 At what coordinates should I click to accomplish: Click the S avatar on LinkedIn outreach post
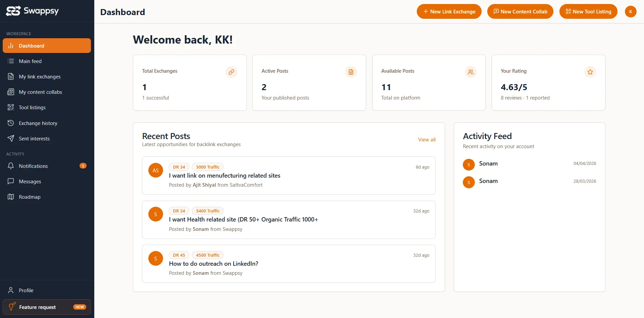pos(156,258)
